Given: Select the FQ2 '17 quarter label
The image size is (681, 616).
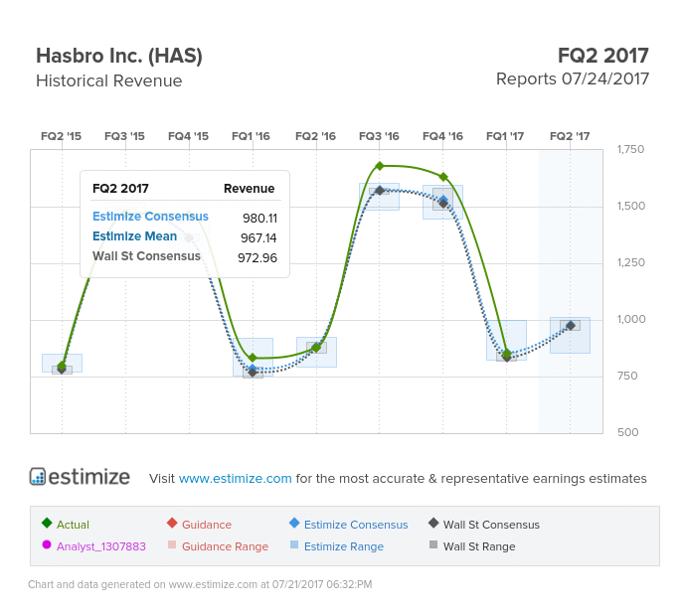Looking at the screenshot, I should [x=570, y=136].
